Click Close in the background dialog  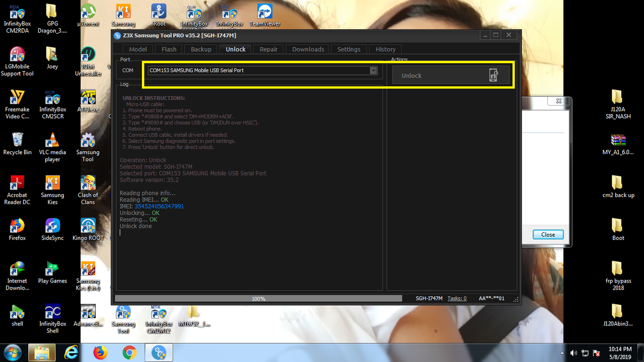pyautogui.click(x=548, y=235)
